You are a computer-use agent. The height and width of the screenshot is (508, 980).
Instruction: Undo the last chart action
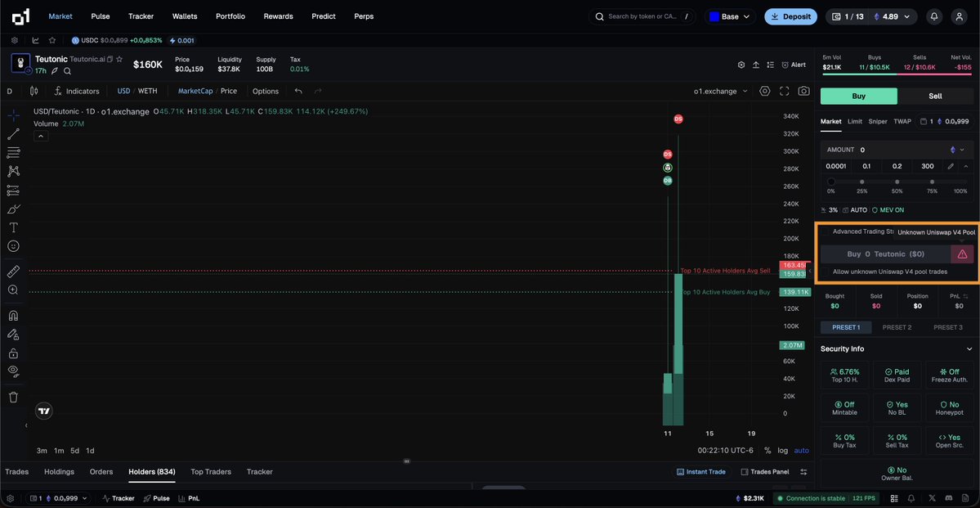pyautogui.click(x=298, y=92)
